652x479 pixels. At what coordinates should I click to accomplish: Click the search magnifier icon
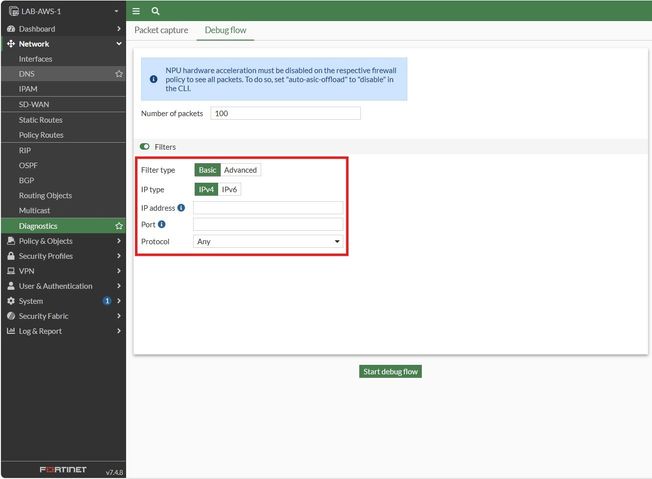click(x=155, y=11)
